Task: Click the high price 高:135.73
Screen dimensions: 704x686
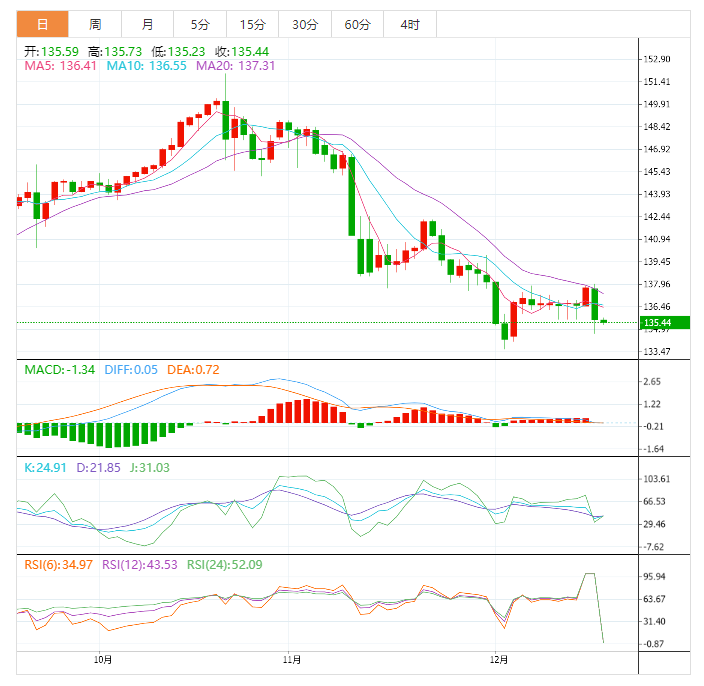Action: pyautogui.click(x=115, y=52)
